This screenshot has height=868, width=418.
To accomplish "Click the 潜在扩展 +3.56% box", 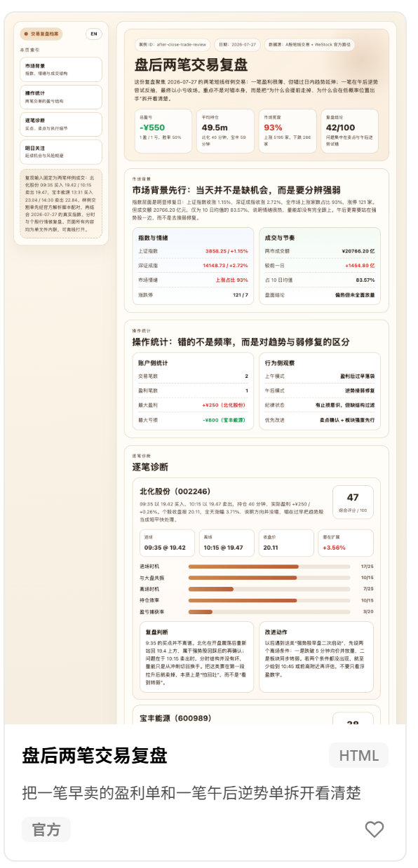I will pyautogui.click(x=346, y=543).
